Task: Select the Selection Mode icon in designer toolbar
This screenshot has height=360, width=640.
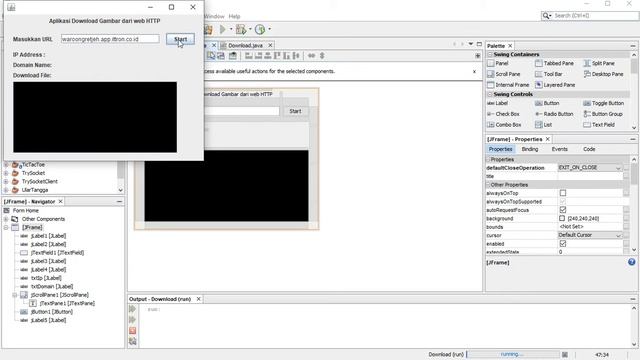Action: click(211, 56)
